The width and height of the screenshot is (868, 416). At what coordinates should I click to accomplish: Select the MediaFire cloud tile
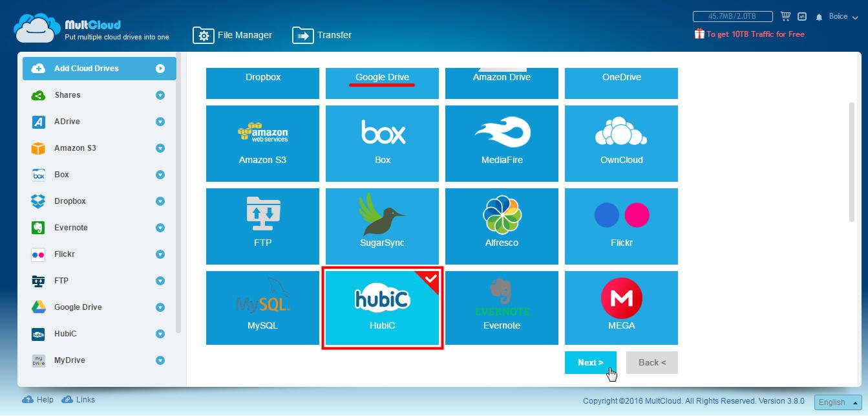pos(502,144)
